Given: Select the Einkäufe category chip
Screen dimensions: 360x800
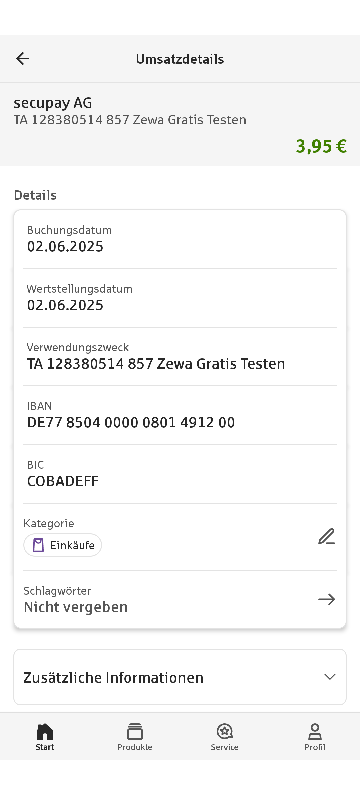Looking at the screenshot, I should [62, 545].
